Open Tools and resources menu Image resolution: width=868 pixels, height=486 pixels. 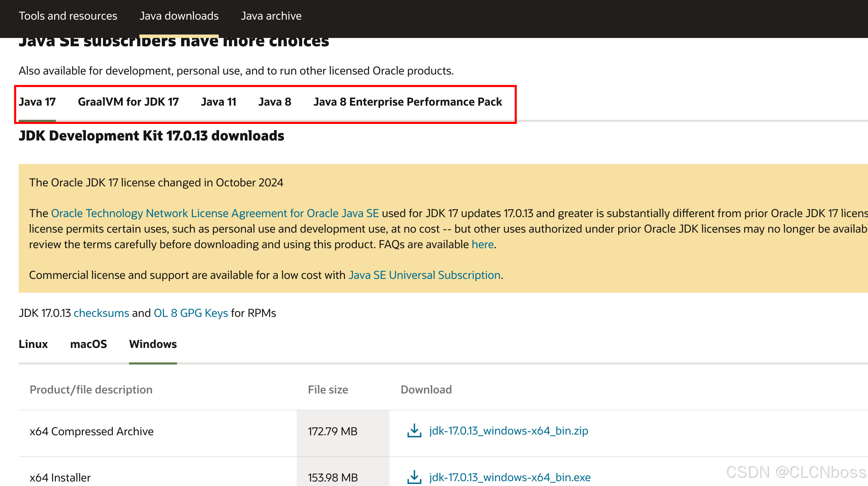click(68, 16)
